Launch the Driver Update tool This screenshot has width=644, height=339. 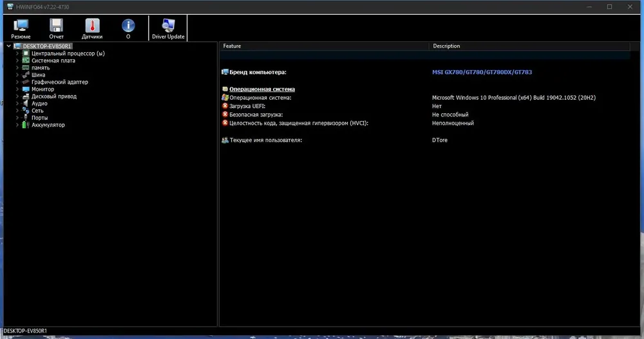(168, 28)
